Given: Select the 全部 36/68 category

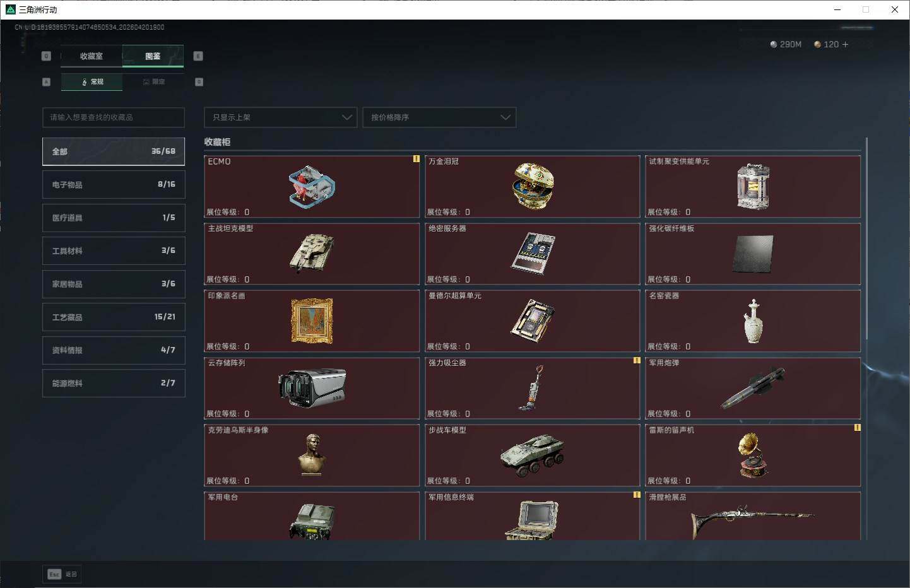Looking at the screenshot, I should (x=114, y=151).
